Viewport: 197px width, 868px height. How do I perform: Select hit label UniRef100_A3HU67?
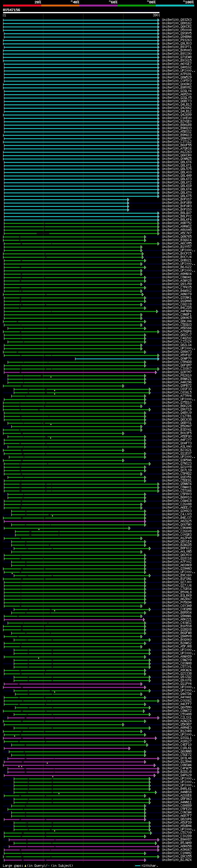177,850
